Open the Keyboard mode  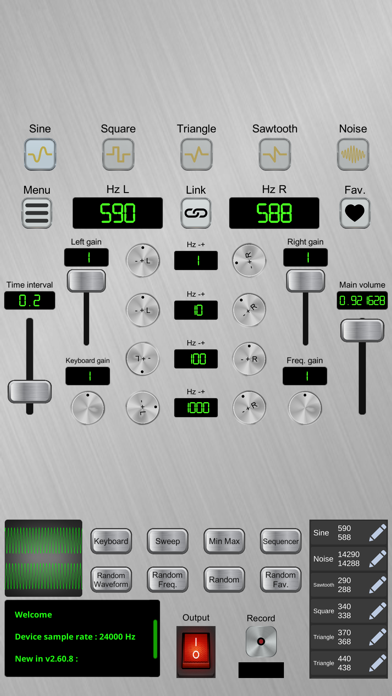click(x=111, y=541)
